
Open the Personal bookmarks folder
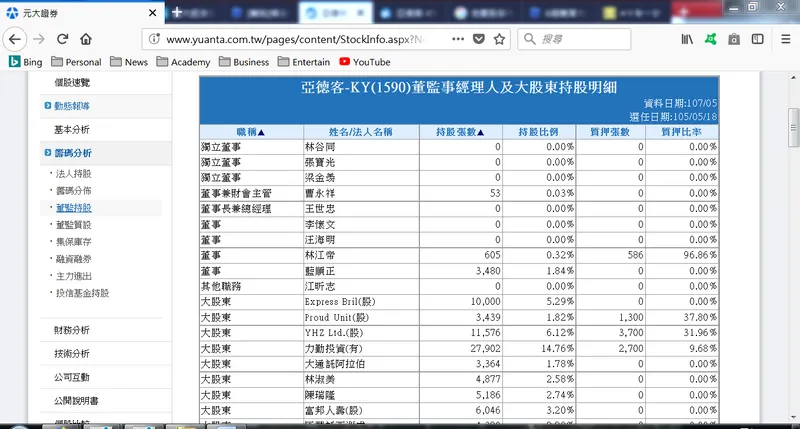pyautogui.click(x=77, y=62)
